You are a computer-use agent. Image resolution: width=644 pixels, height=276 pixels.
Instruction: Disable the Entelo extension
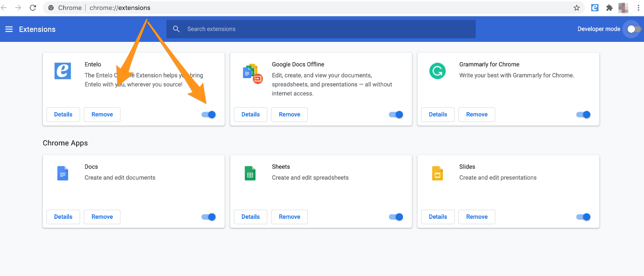coord(209,114)
